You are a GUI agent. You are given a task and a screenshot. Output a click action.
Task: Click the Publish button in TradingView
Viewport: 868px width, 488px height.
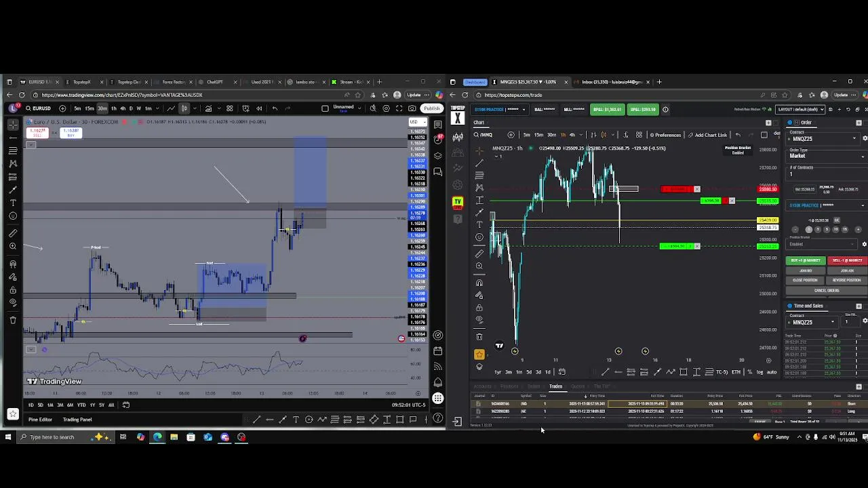click(431, 108)
